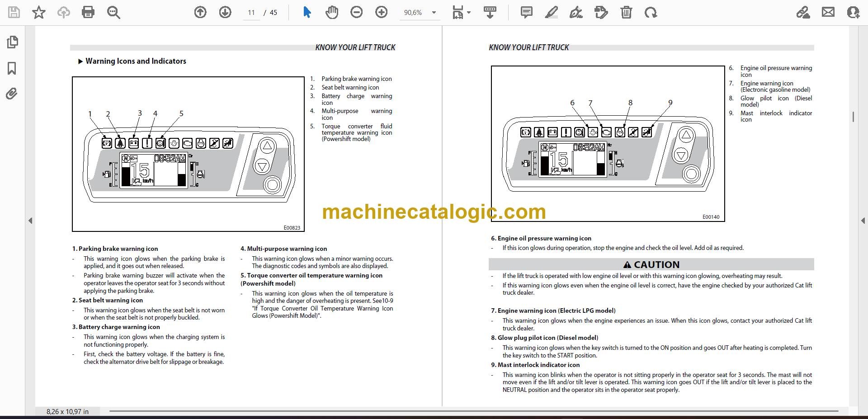Screen dimensions: 868x419
Task: Zoom out with the minus icon
Action: click(x=357, y=12)
